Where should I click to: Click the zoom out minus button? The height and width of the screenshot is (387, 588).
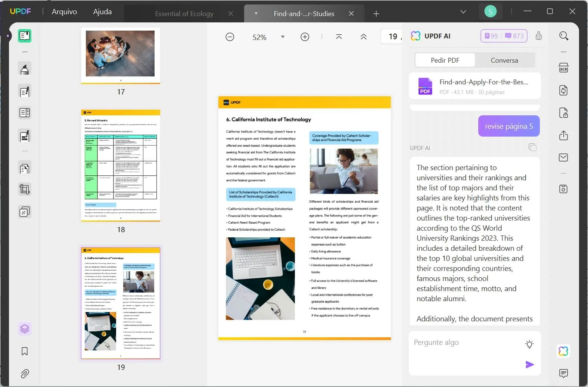point(230,37)
